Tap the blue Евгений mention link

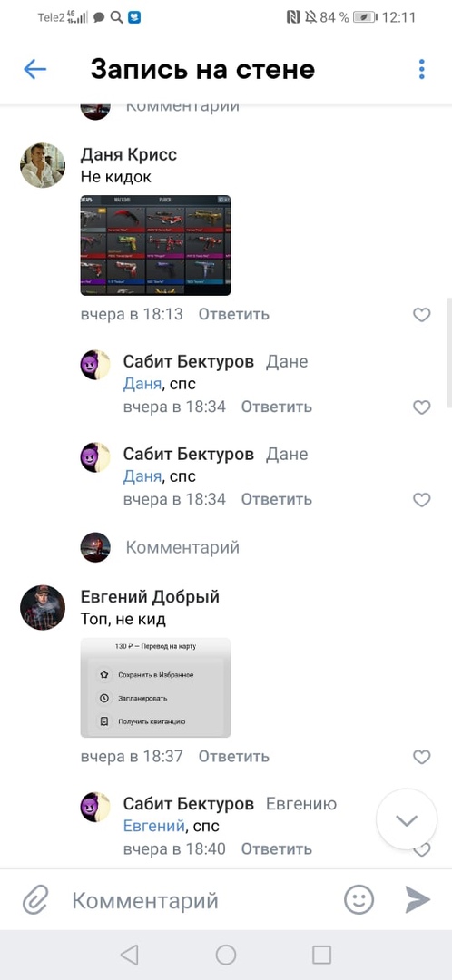coord(153,826)
